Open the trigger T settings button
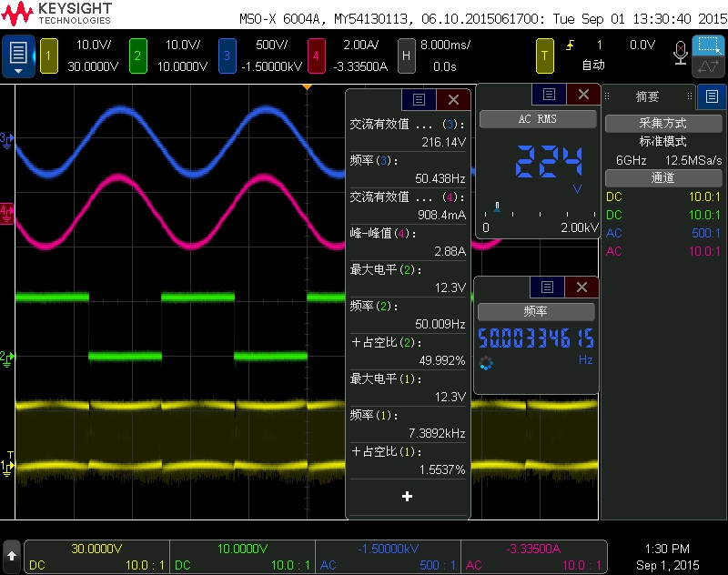 tap(544, 56)
